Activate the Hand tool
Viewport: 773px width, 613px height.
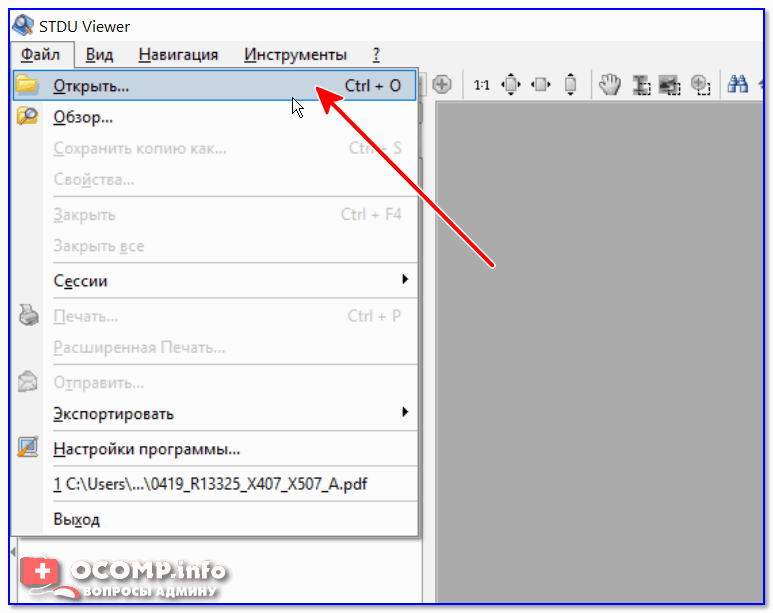pos(610,84)
